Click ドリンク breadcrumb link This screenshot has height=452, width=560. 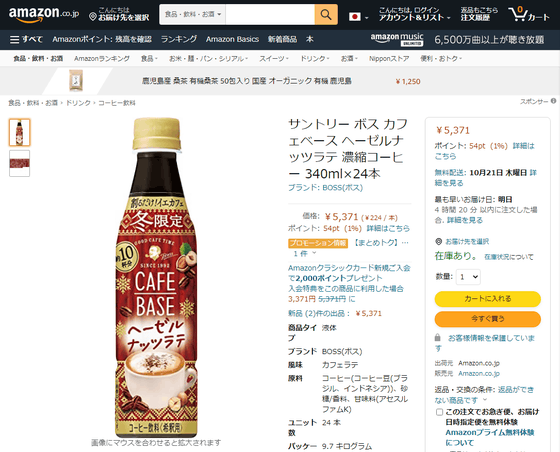point(78,103)
